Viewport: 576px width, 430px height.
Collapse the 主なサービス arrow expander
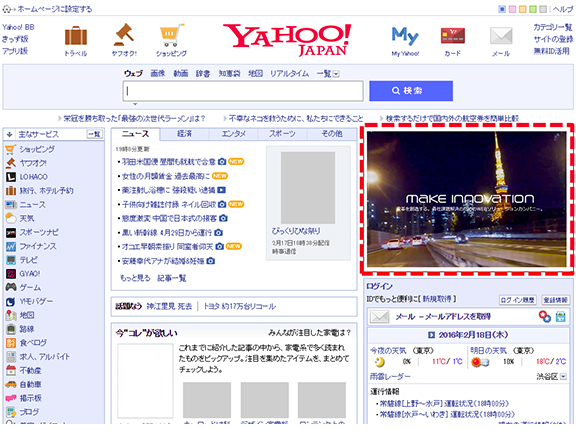click(10, 134)
